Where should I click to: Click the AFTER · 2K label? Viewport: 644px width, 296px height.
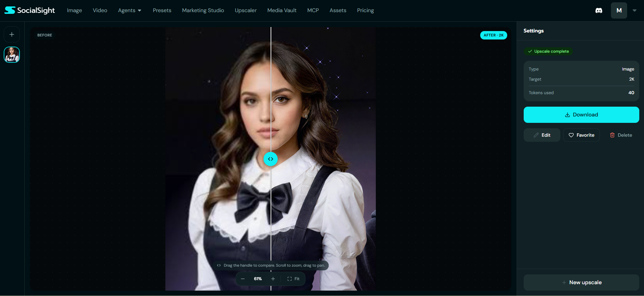(x=494, y=35)
